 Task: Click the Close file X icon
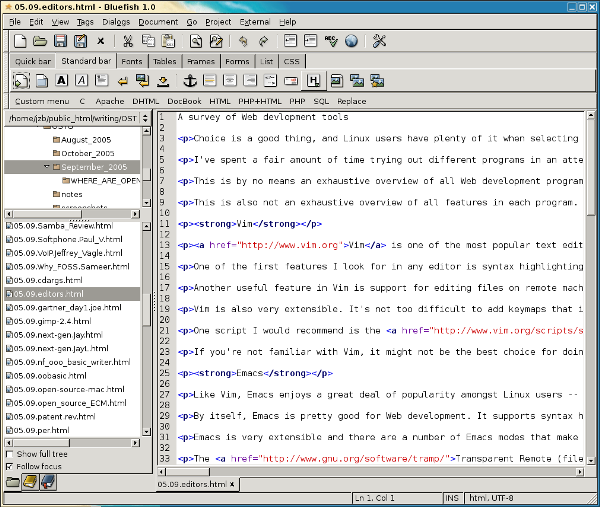click(101, 41)
